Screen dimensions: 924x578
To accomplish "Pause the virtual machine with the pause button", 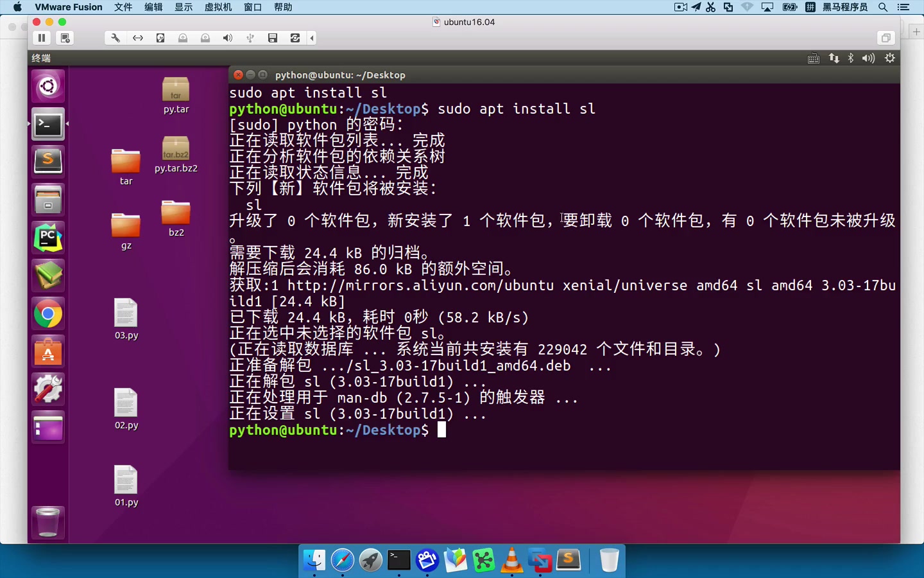I will [x=42, y=38].
